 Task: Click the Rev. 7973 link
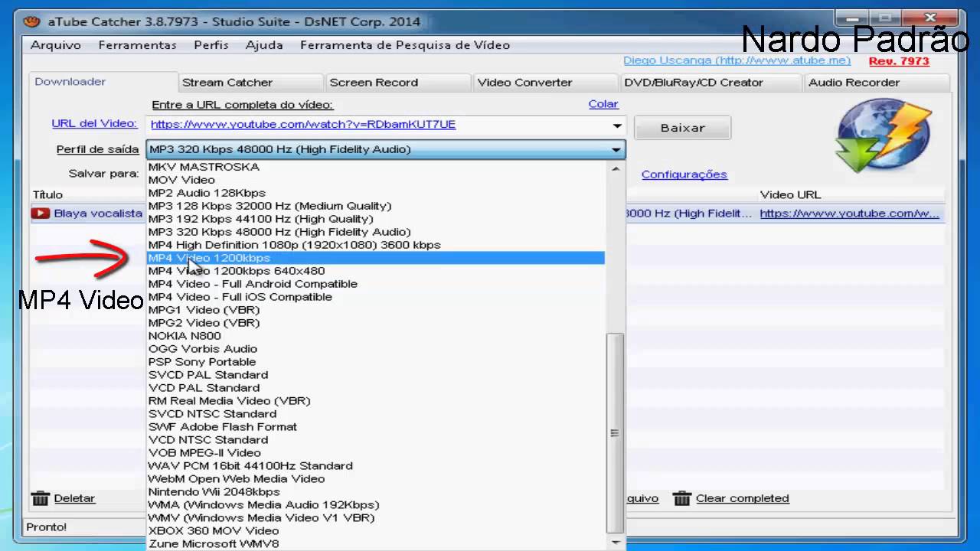coord(899,61)
